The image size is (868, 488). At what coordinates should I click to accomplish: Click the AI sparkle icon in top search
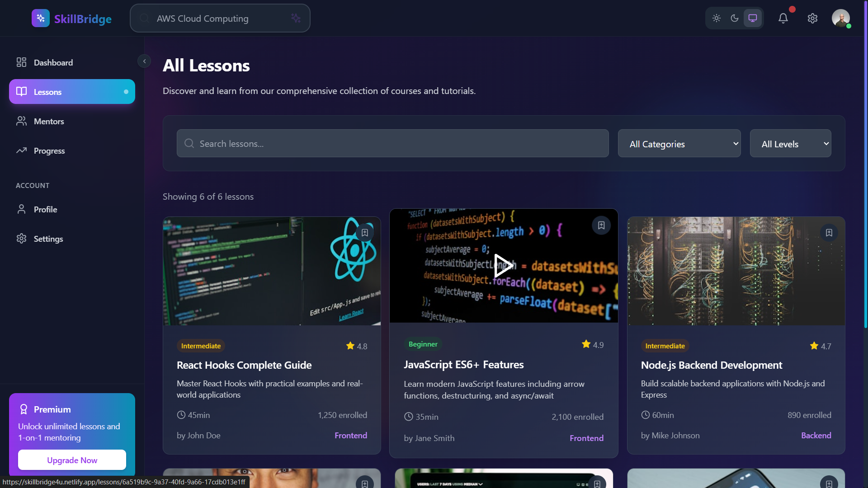coord(296,18)
